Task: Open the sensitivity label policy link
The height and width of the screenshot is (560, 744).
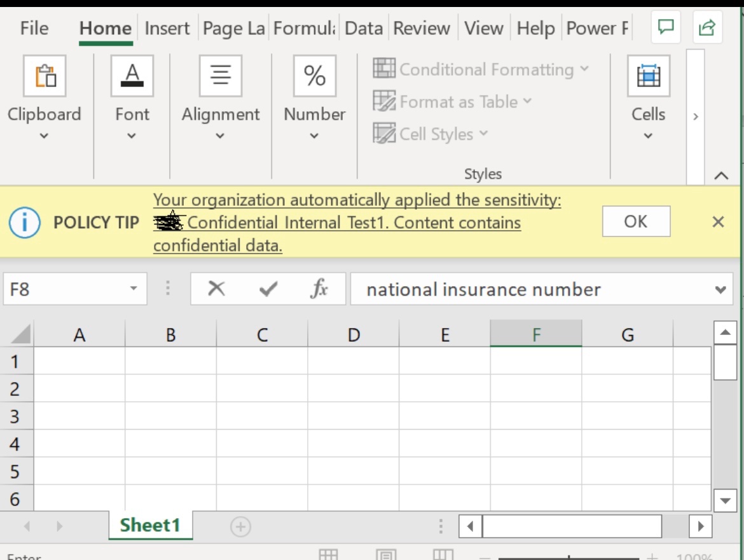Action: [x=357, y=222]
